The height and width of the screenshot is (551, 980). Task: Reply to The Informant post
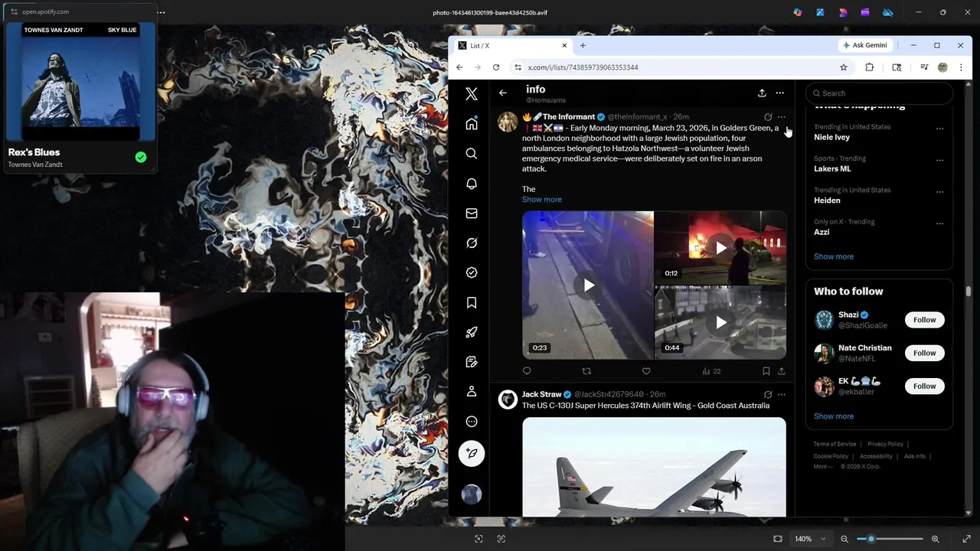pyautogui.click(x=527, y=371)
